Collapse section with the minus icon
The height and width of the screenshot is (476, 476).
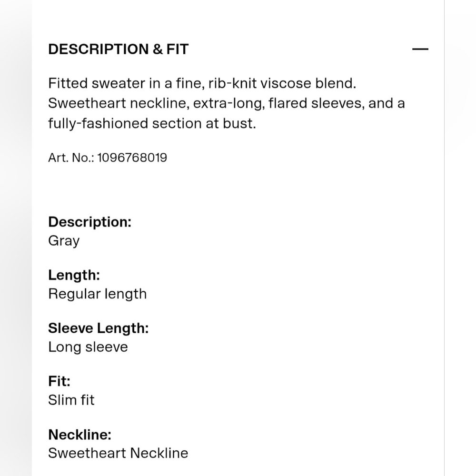point(420,49)
